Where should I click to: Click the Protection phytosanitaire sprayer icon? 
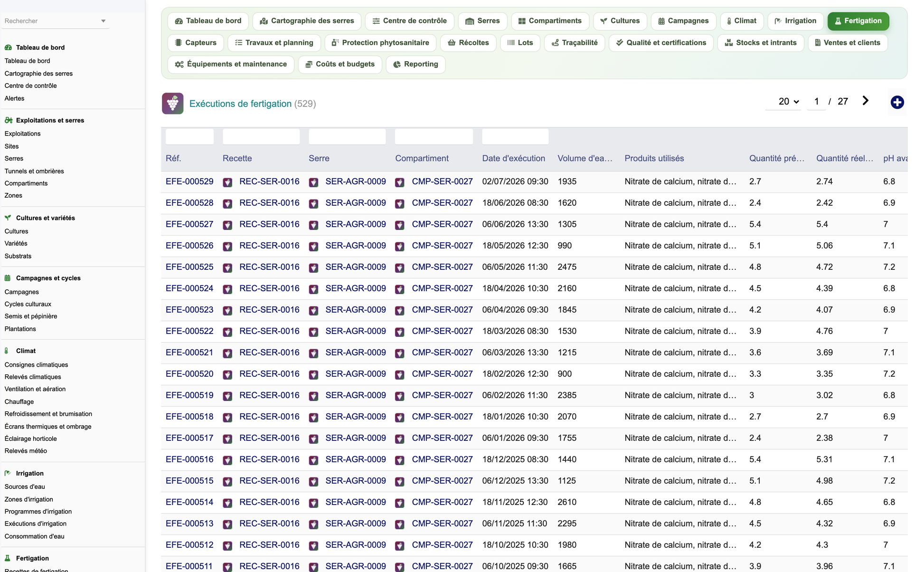(335, 43)
